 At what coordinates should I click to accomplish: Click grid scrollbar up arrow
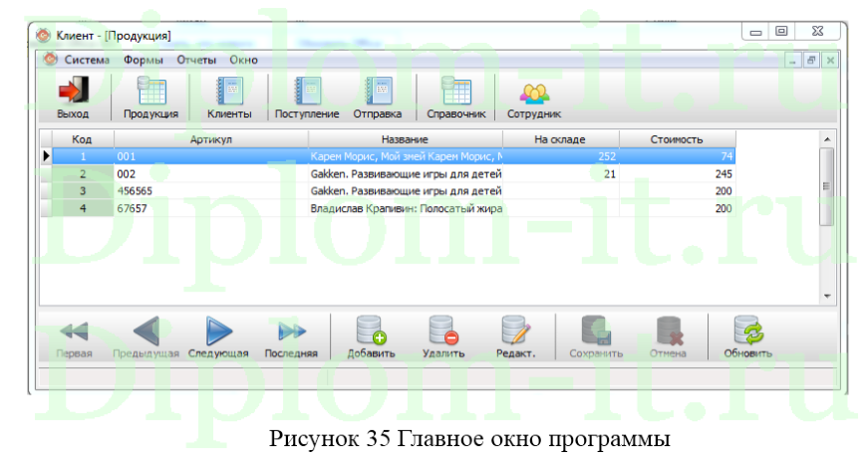tap(827, 139)
